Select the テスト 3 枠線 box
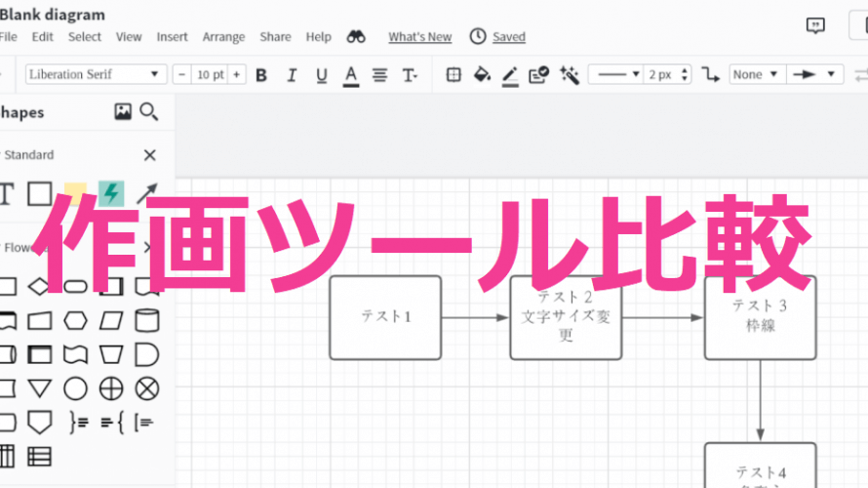 point(760,317)
